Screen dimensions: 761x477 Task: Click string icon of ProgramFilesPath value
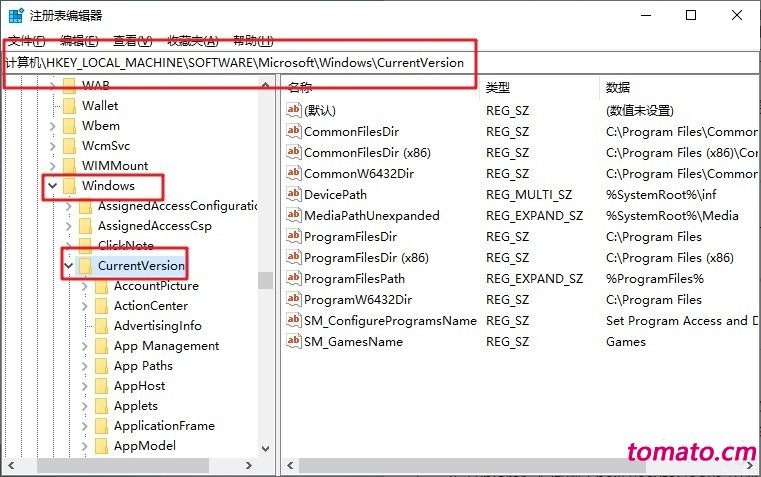pyautogui.click(x=293, y=278)
